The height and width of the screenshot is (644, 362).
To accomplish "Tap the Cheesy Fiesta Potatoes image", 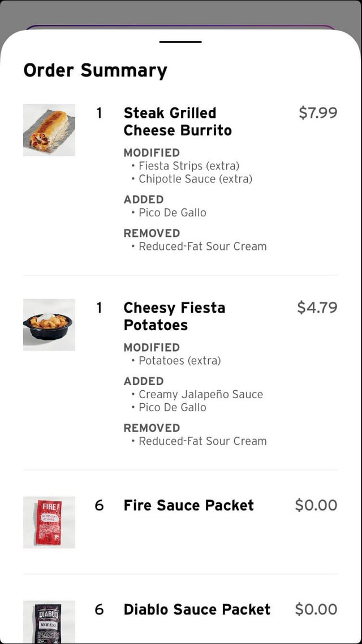I will point(49,325).
